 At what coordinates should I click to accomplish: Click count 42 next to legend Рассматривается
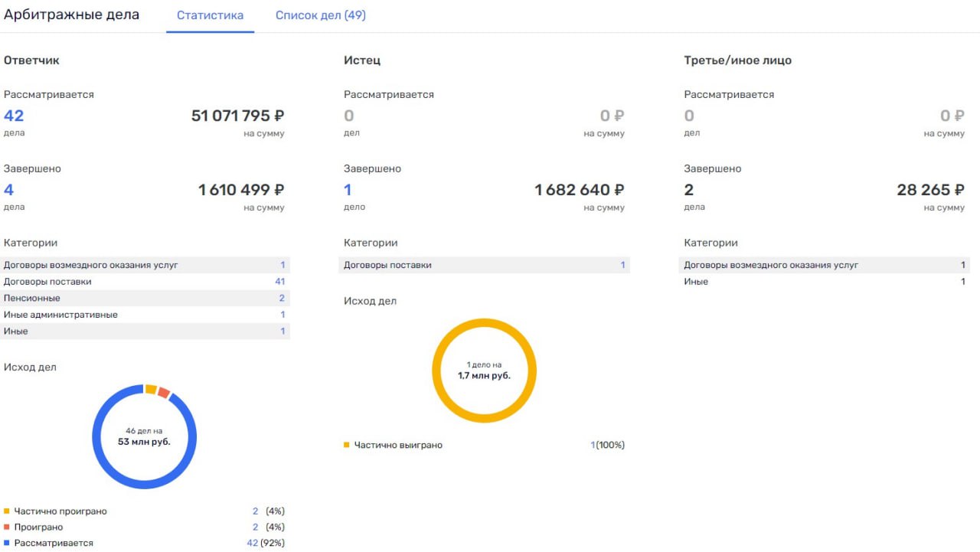tap(252, 544)
